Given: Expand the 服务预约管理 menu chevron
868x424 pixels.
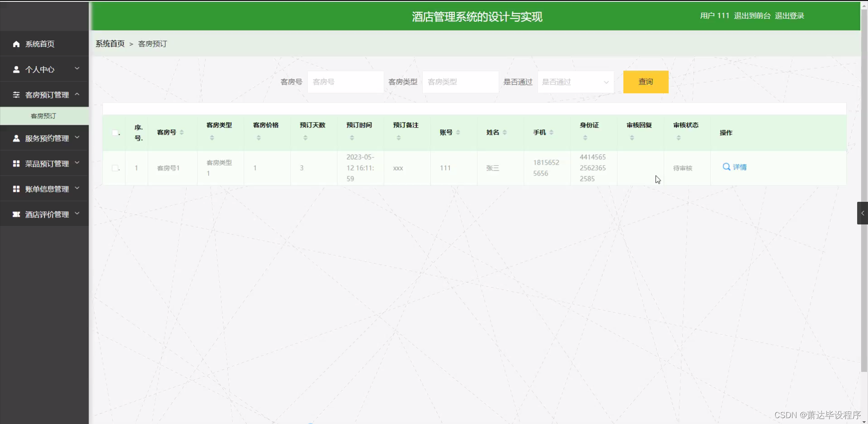Looking at the screenshot, I should point(77,138).
